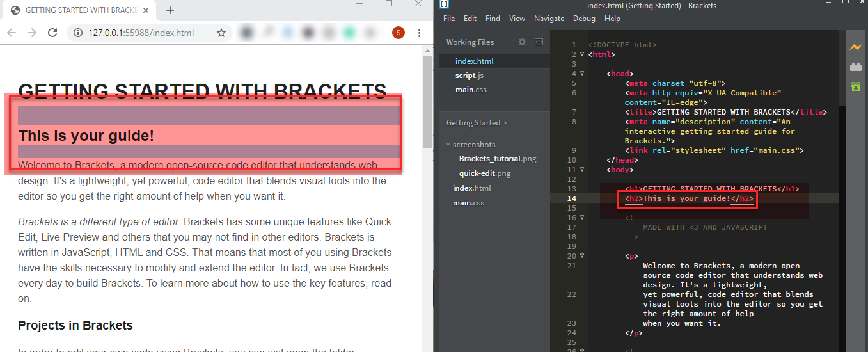Click the h2 'This is your guide!' code line
Viewport: 868px width, 352px height.
690,198
